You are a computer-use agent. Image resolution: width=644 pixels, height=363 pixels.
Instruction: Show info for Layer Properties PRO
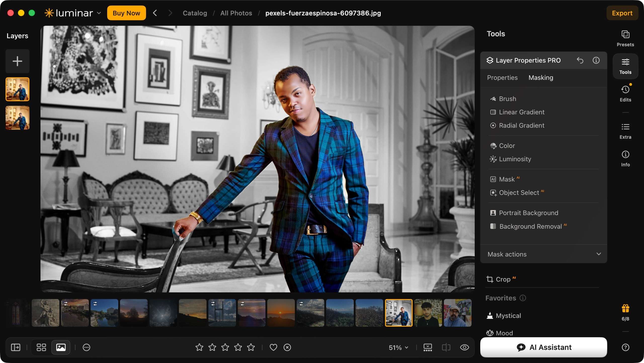(596, 60)
